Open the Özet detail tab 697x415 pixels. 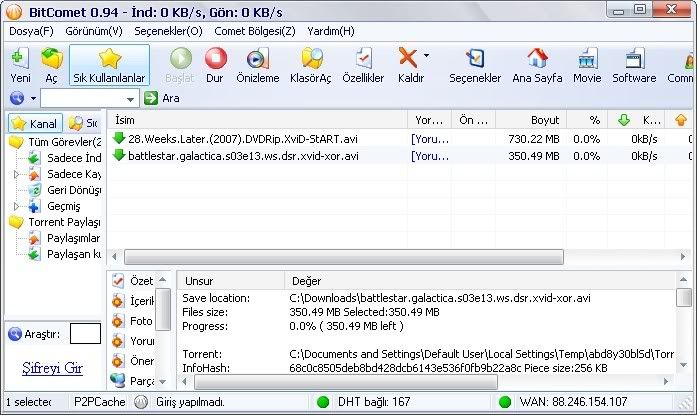(132, 281)
